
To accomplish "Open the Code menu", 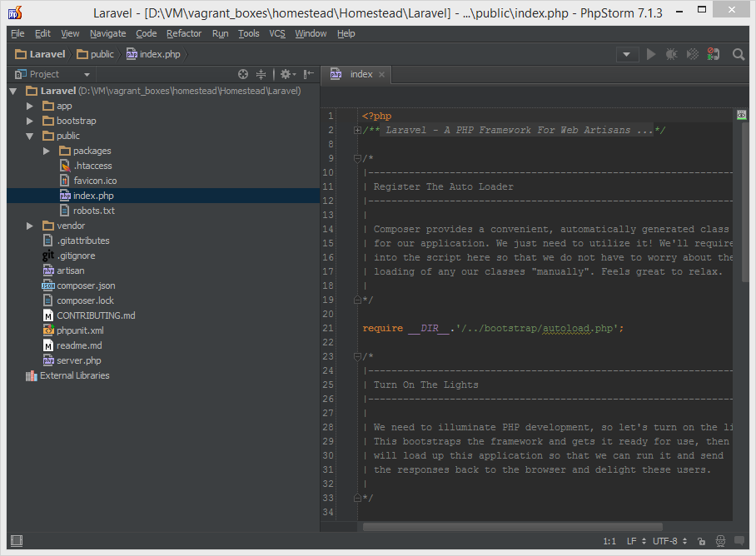I will 146,34.
